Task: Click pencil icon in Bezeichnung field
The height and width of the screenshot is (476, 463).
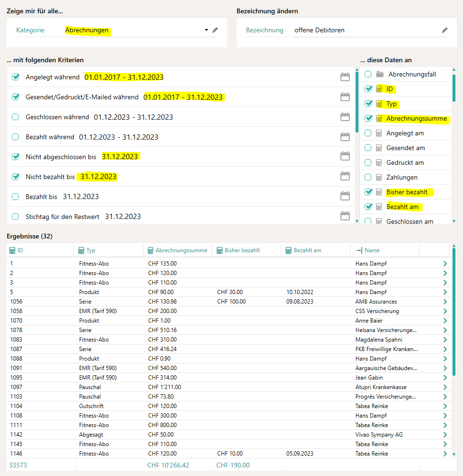Action: point(444,30)
